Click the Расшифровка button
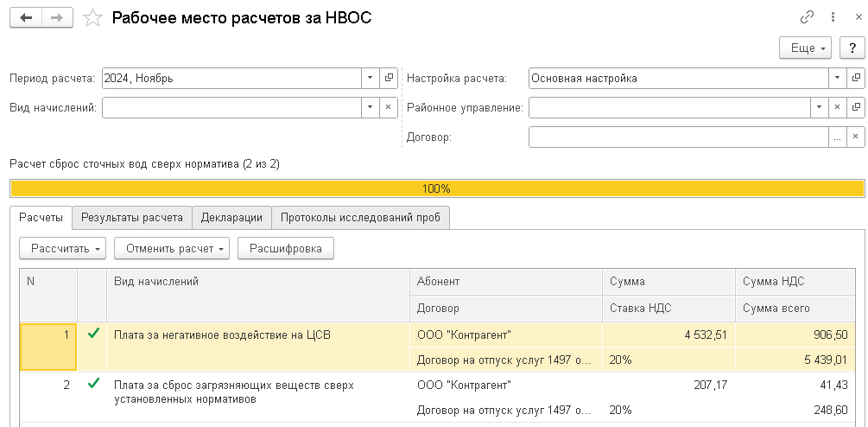This screenshot has height=427, width=868. pos(285,248)
